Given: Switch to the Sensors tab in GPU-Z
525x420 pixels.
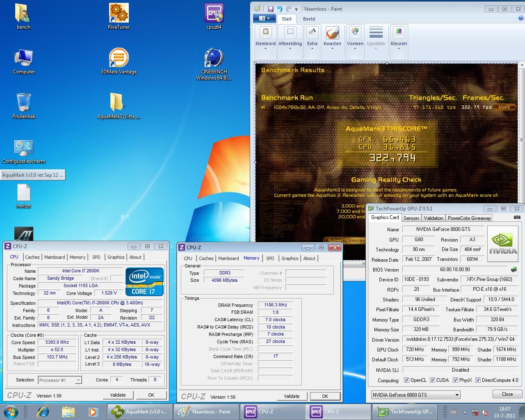Looking at the screenshot, I should coord(411,218).
